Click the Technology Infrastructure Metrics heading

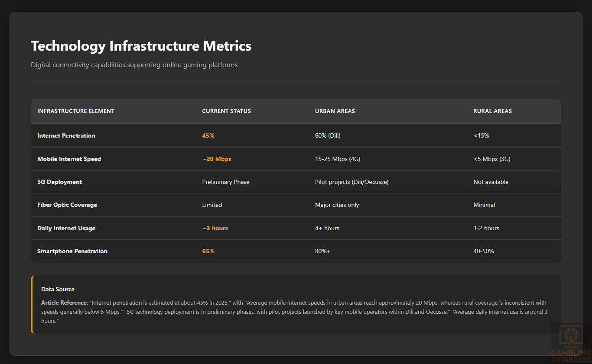coord(141,46)
